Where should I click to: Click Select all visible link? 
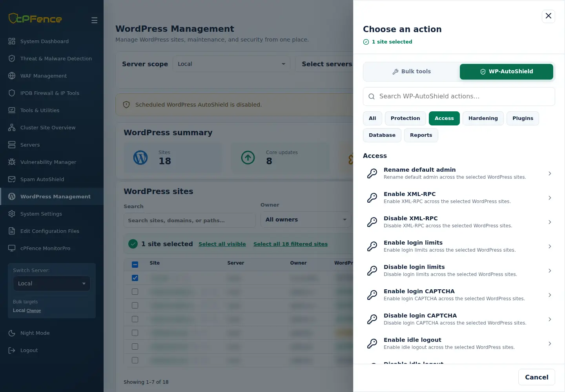[222, 244]
